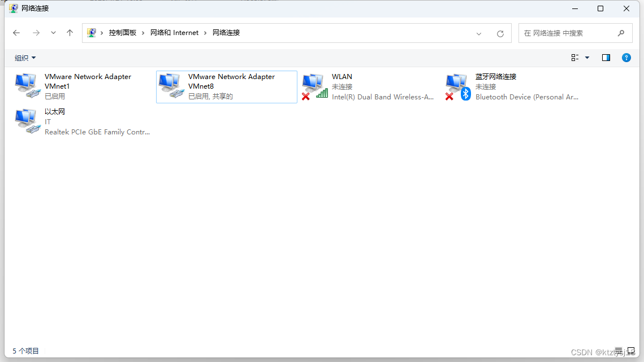
Task: Open help with the question mark icon
Action: tap(626, 58)
